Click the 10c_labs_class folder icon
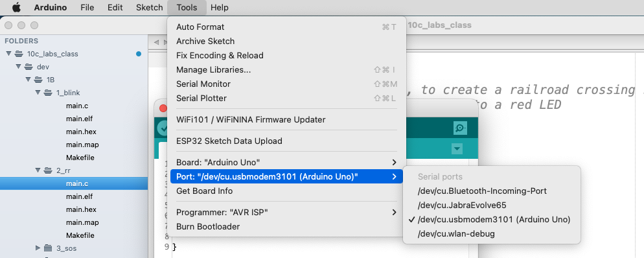 point(19,53)
